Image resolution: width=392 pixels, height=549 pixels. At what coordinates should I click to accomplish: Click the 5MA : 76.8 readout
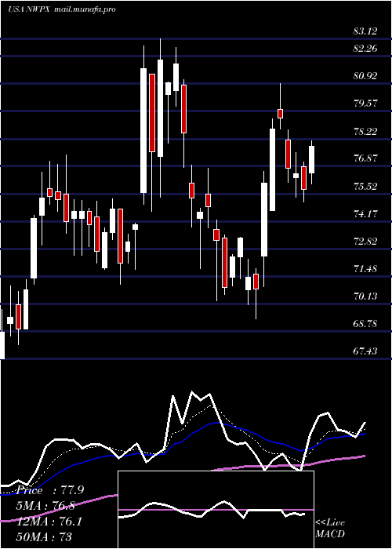click(x=45, y=506)
